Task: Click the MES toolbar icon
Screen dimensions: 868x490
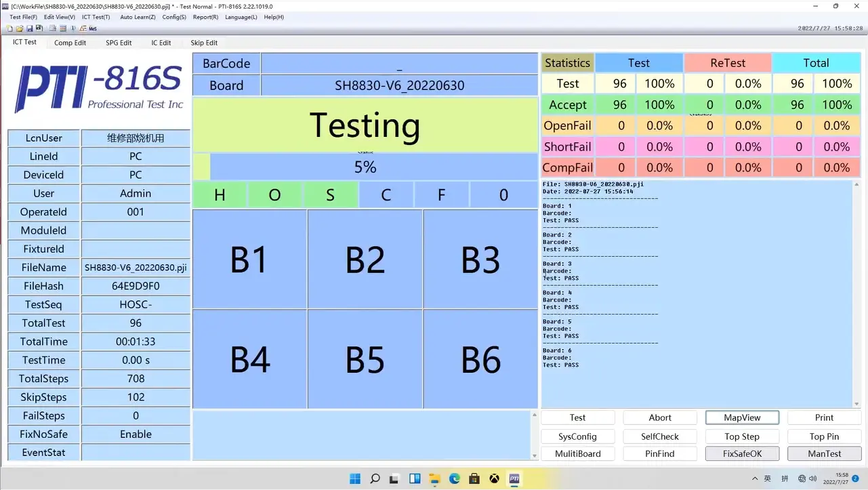Action: pos(93,28)
